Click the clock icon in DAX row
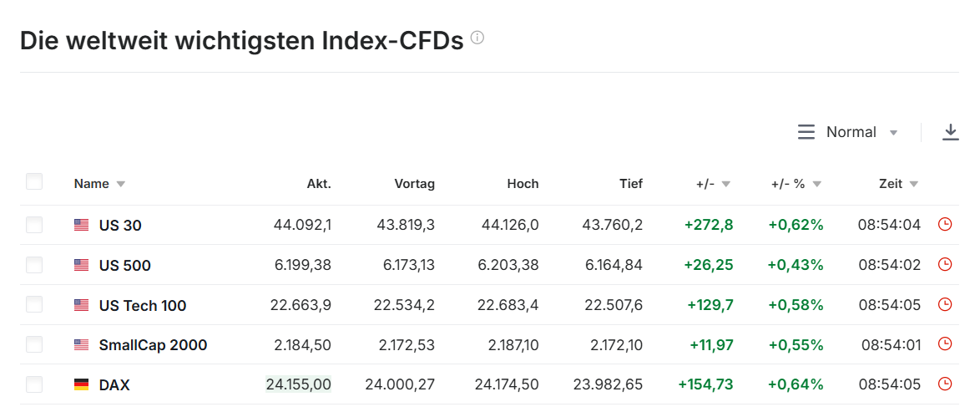The width and height of the screenshot is (980, 407). (945, 384)
